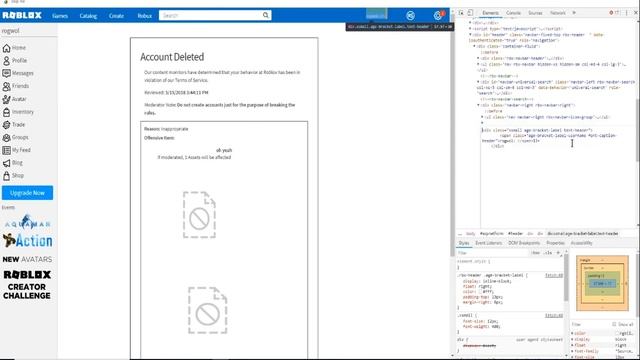Click the rogwol username in the sidebar
The height and width of the screenshot is (360, 640).
11,31
